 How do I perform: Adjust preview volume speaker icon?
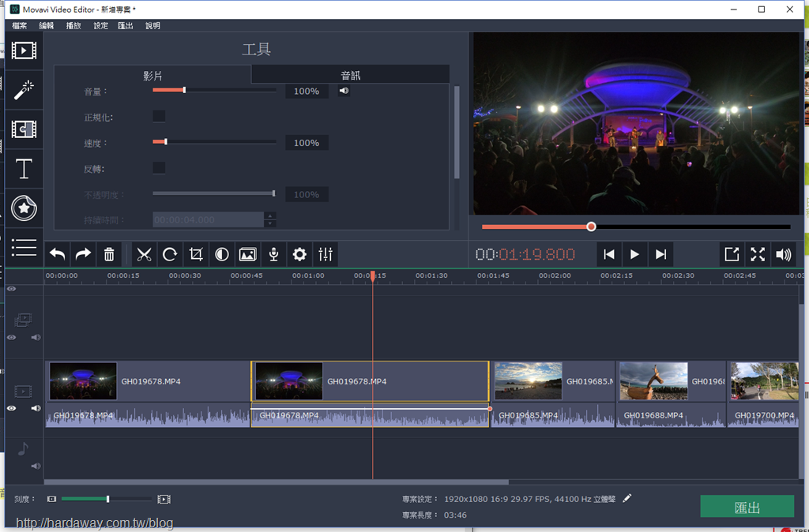pos(783,254)
